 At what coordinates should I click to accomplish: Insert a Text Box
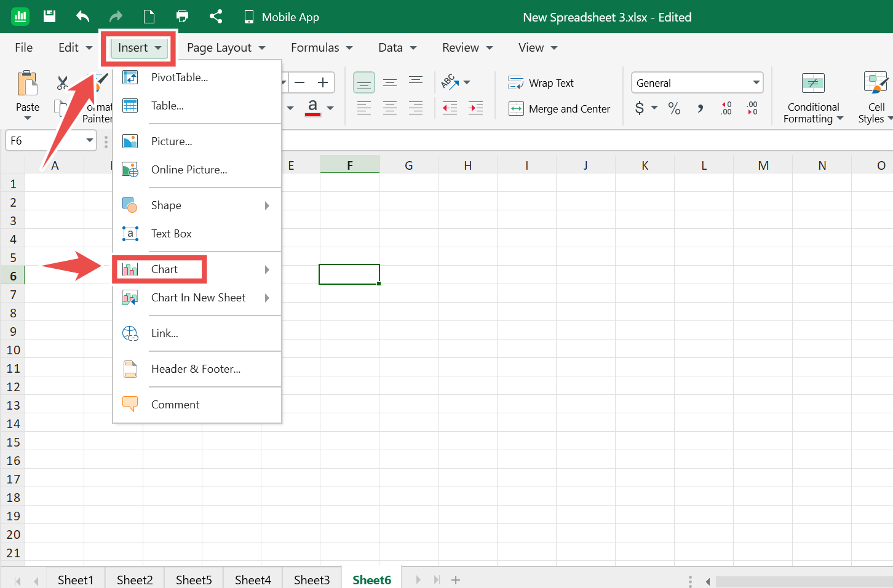tap(197, 233)
